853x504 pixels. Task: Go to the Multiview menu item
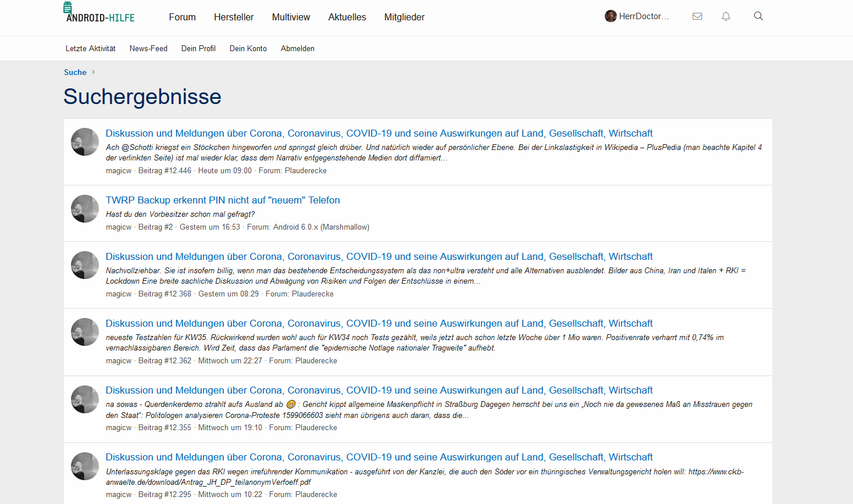tap(291, 17)
